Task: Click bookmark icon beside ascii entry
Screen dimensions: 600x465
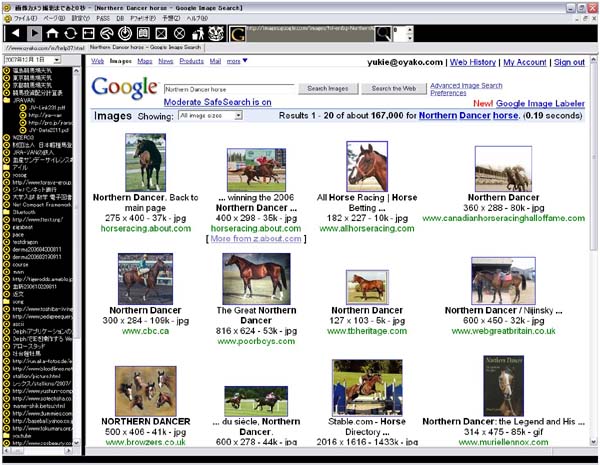Action: (7, 324)
